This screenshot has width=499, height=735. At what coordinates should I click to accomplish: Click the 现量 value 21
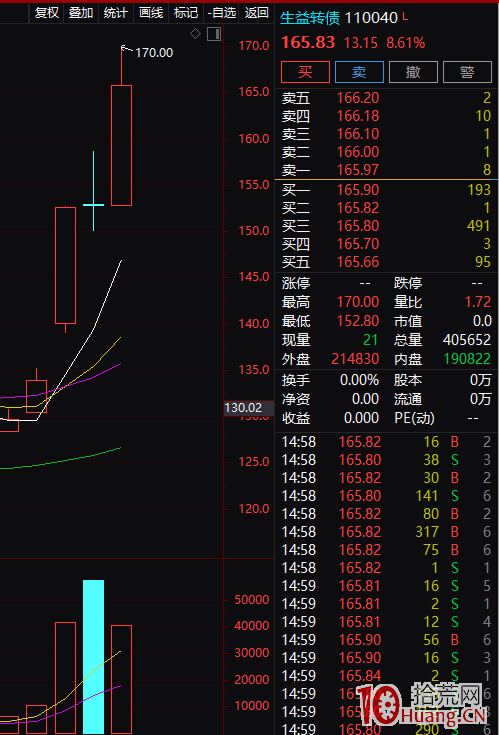coord(370,340)
